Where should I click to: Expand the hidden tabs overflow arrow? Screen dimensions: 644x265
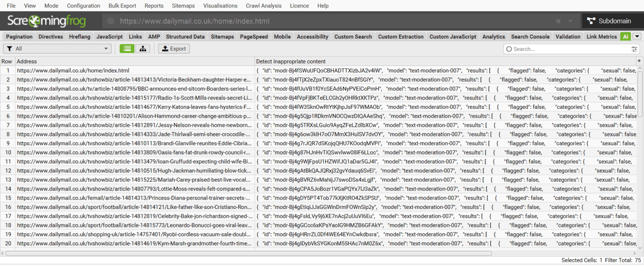pos(637,36)
